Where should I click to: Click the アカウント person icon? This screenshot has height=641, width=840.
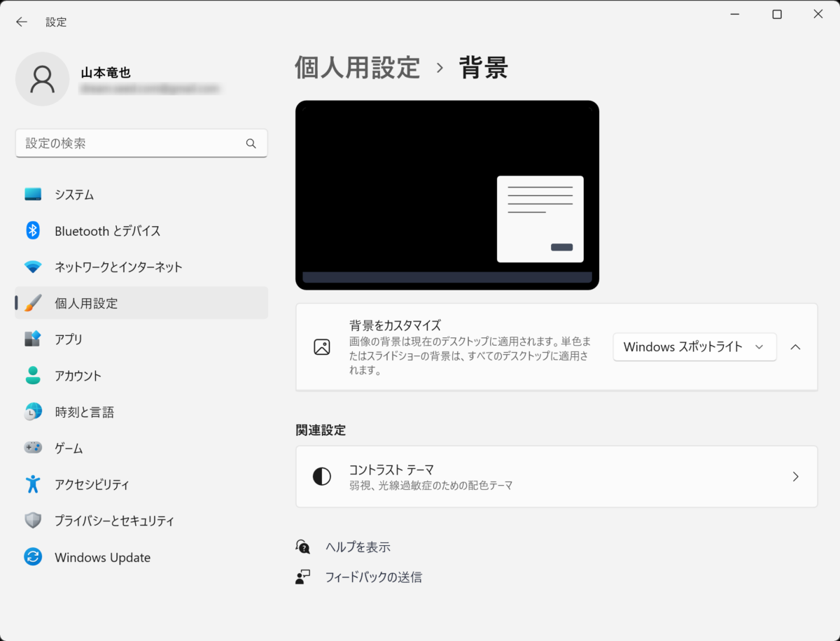click(x=33, y=376)
